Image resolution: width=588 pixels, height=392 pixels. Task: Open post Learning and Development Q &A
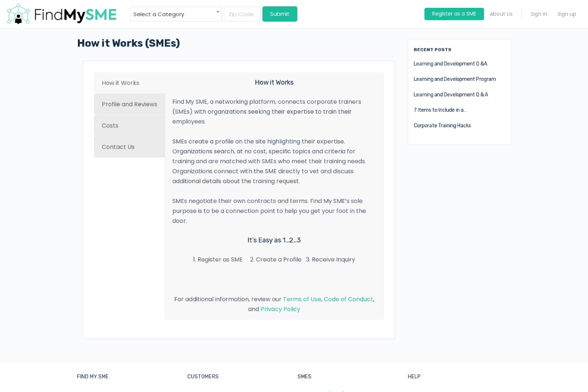click(x=450, y=64)
